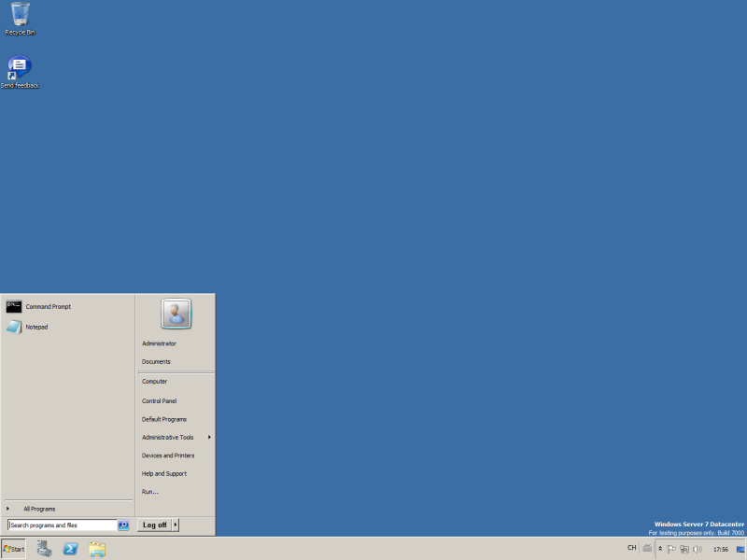747x560 pixels.
Task: Open Windows Explorer from the taskbar
Action: 97,549
